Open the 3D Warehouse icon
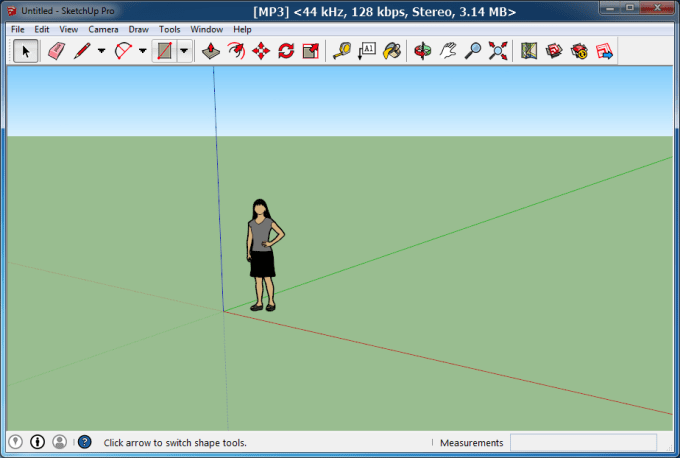Image resolution: width=680 pixels, height=458 pixels. [x=554, y=51]
